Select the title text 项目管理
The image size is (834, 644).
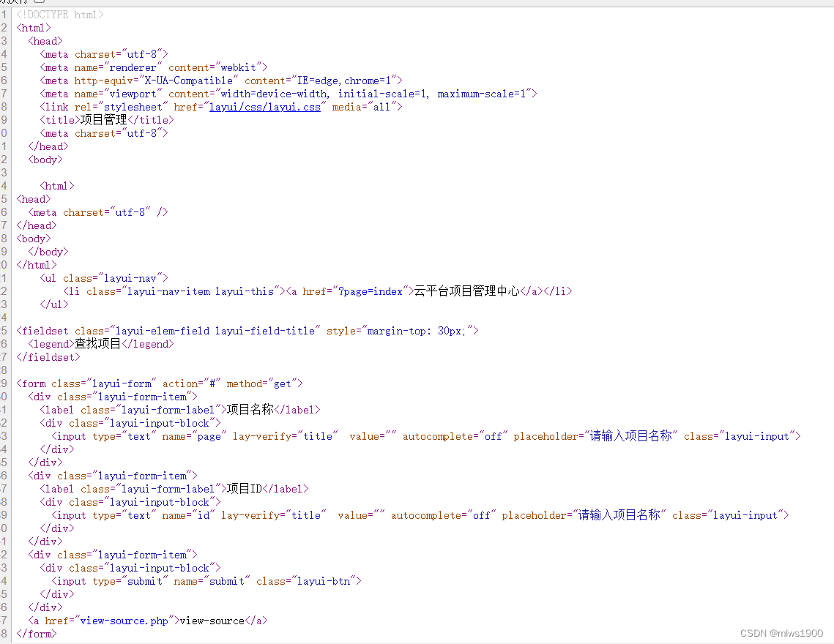(x=104, y=120)
